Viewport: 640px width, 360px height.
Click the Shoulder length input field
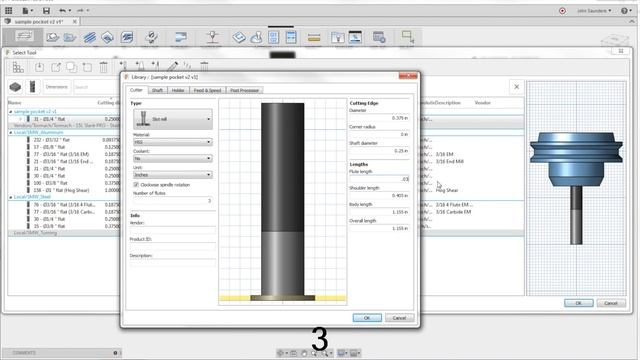coord(379,196)
